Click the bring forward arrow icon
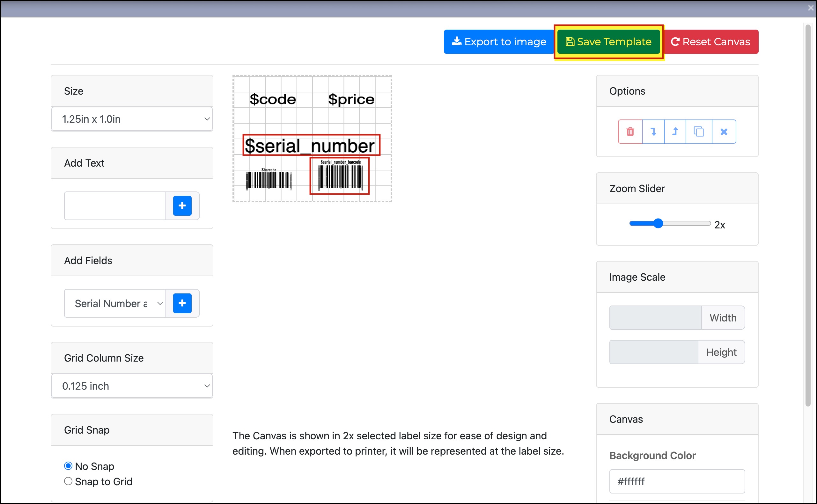This screenshot has height=504, width=817. click(675, 132)
